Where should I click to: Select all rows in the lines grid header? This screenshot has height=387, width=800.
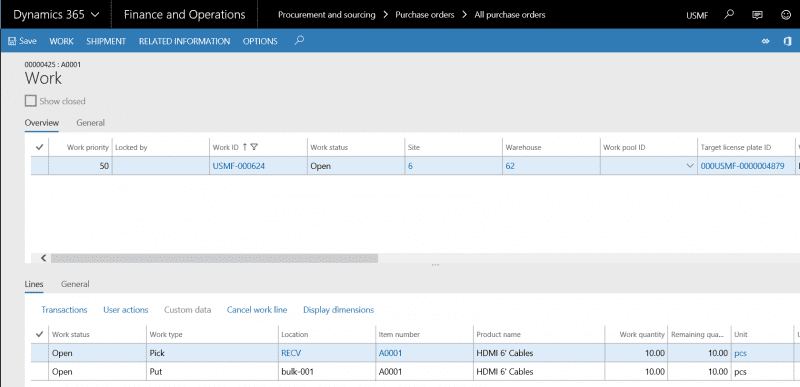point(39,334)
